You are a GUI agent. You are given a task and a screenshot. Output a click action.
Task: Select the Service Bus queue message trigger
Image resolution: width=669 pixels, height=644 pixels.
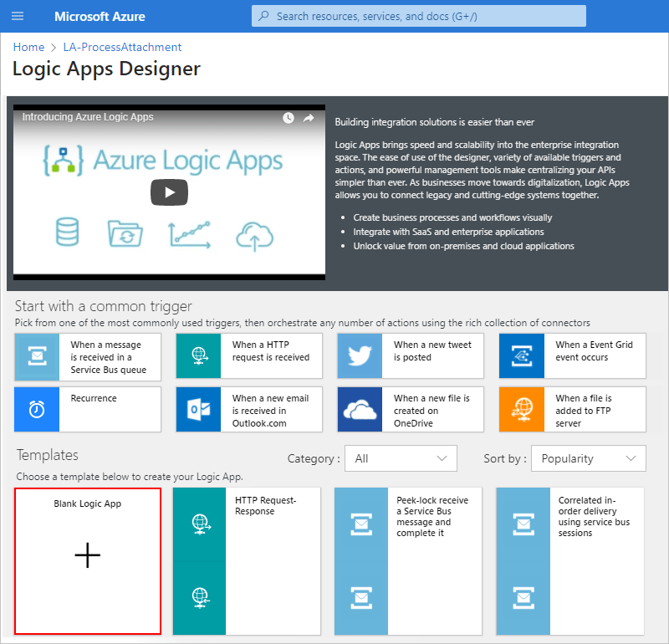(87, 355)
